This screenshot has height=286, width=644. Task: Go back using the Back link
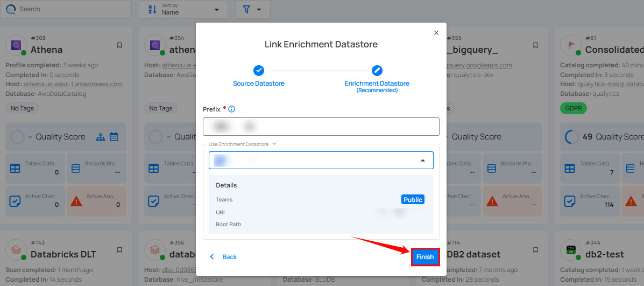[223, 257]
